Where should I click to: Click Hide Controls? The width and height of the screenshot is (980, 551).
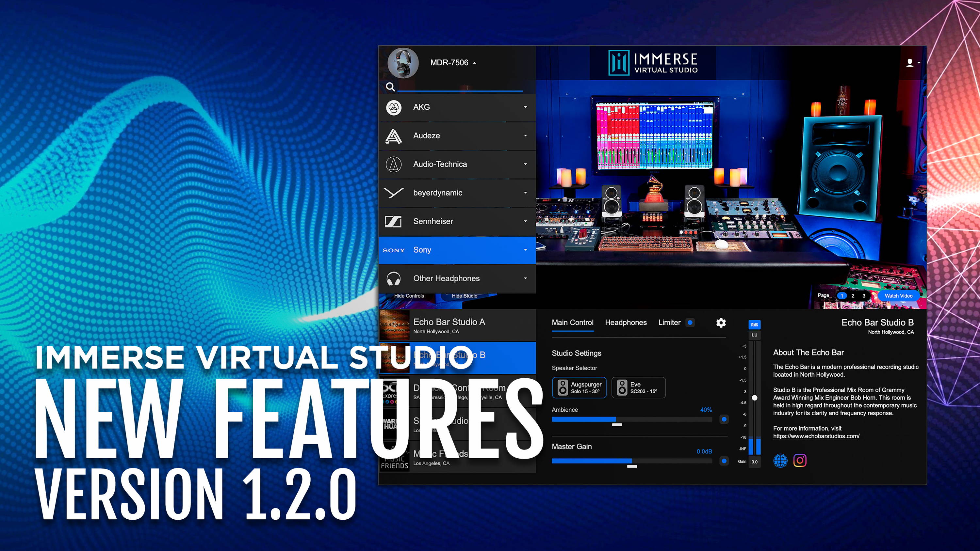coord(409,296)
